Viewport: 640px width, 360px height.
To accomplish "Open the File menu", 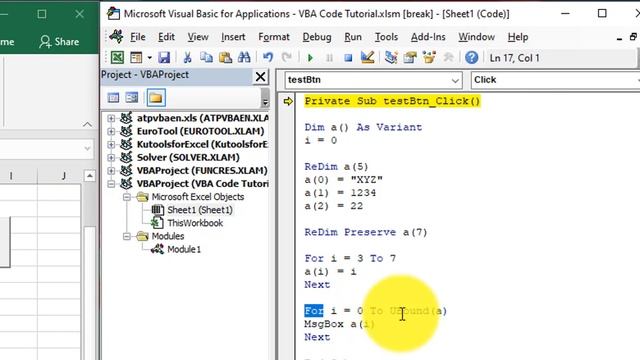I will (138, 37).
